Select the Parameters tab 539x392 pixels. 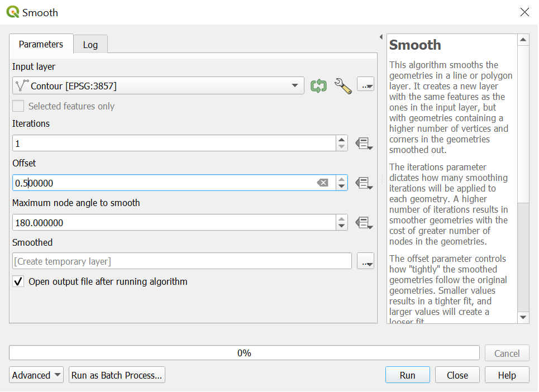click(41, 44)
